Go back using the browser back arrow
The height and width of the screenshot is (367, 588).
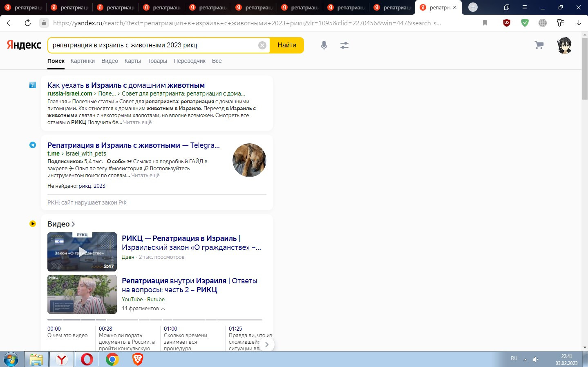[x=10, y=23]
